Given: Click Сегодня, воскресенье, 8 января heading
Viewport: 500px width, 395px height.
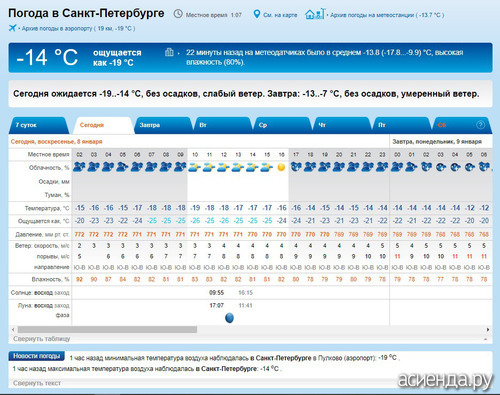Looking at the screenshot, I should (56, 142).
